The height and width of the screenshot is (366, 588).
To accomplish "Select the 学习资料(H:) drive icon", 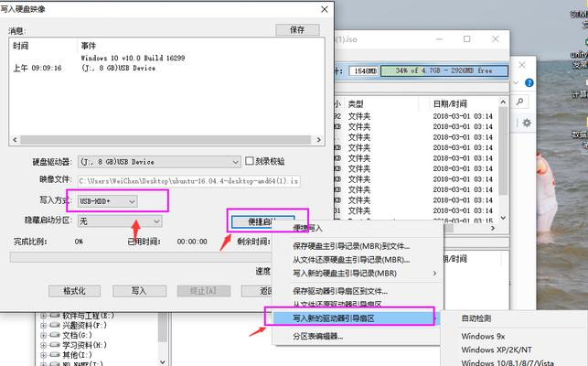I will tap(55, 345).
